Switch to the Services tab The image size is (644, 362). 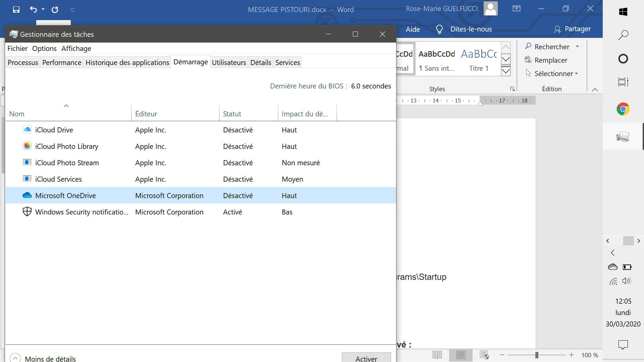287,62
